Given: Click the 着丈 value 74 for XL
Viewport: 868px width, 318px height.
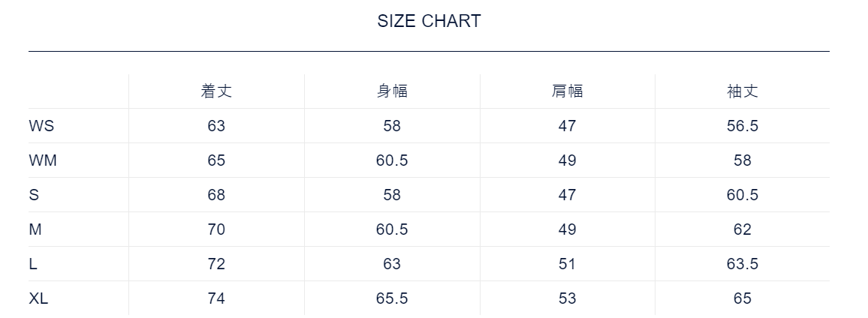Looking at the screenshot, I should [216, 298].
